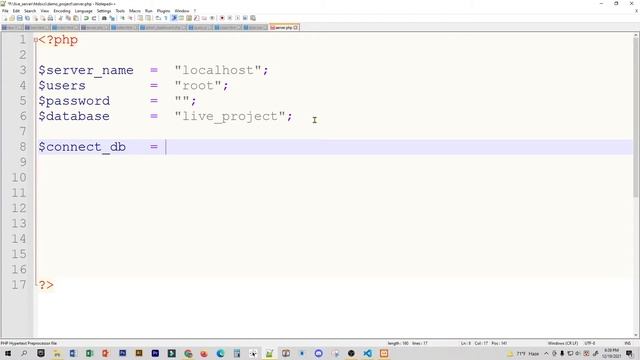Screen dimensions: 640x360
Task: Click the Open file toolbar icon
Action: (x=12, y=18)
